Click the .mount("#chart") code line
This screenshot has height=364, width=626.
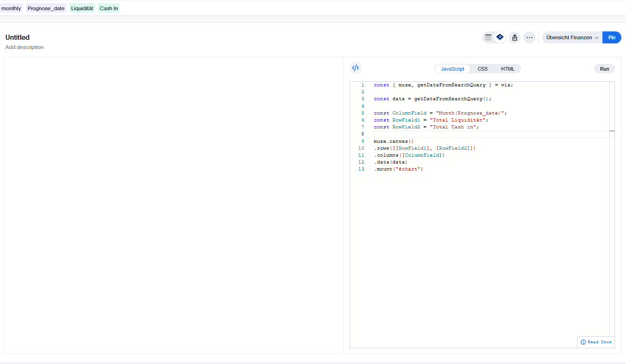pyautogui.click(x=398, y=169)
